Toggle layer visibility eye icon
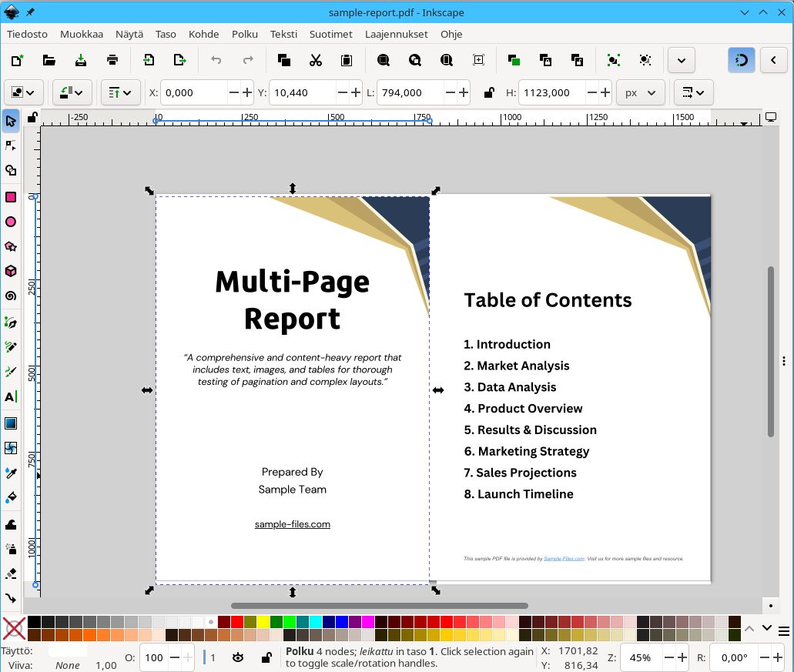 tap(239, 657)
